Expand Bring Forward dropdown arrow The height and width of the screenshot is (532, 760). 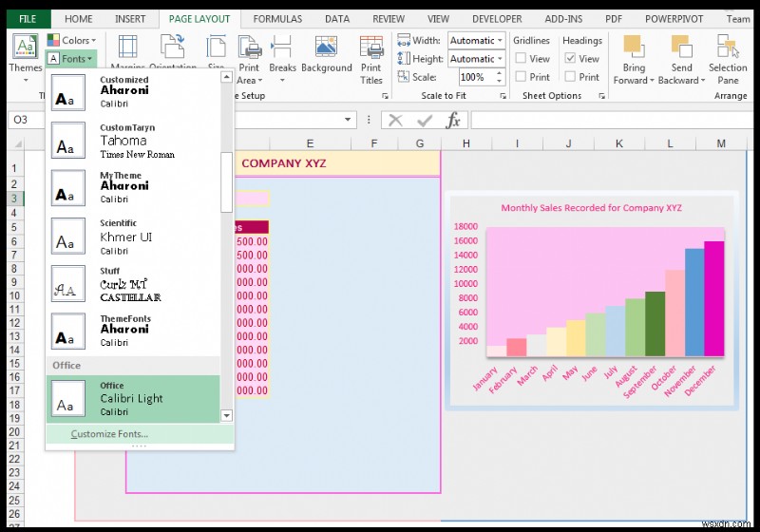pos(652,81)
